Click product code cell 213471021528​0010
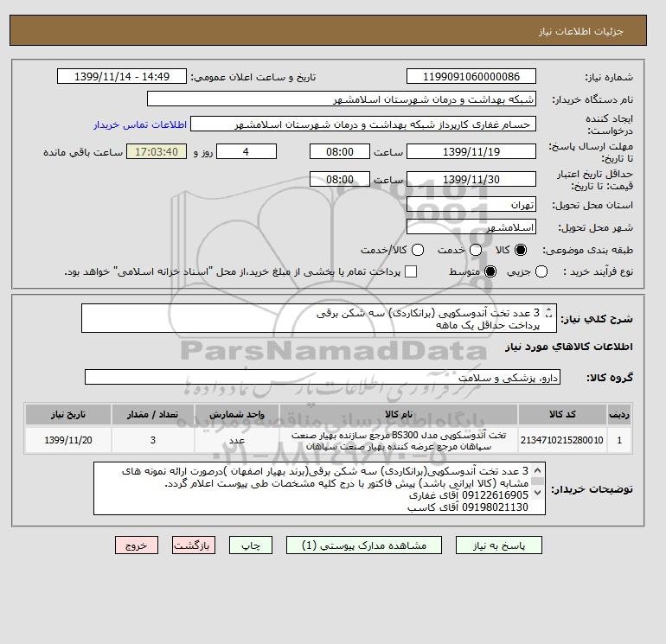Screen dimensions: 666x644 pos(562,440)
